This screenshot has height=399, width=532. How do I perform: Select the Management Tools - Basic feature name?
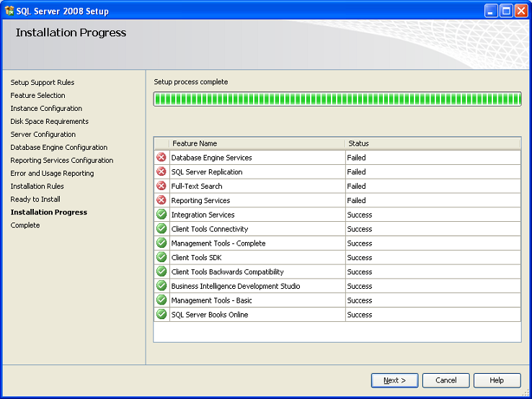click(x=211, y=300)
